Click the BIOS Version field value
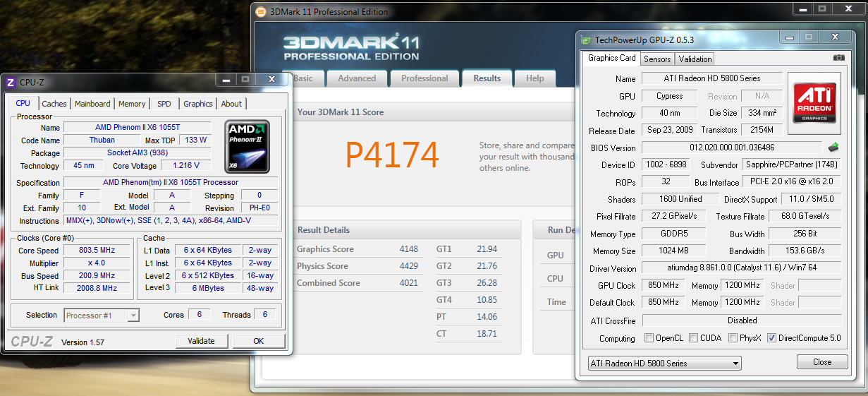The height and width of the screenshot is (396, 868). [732, 148]
